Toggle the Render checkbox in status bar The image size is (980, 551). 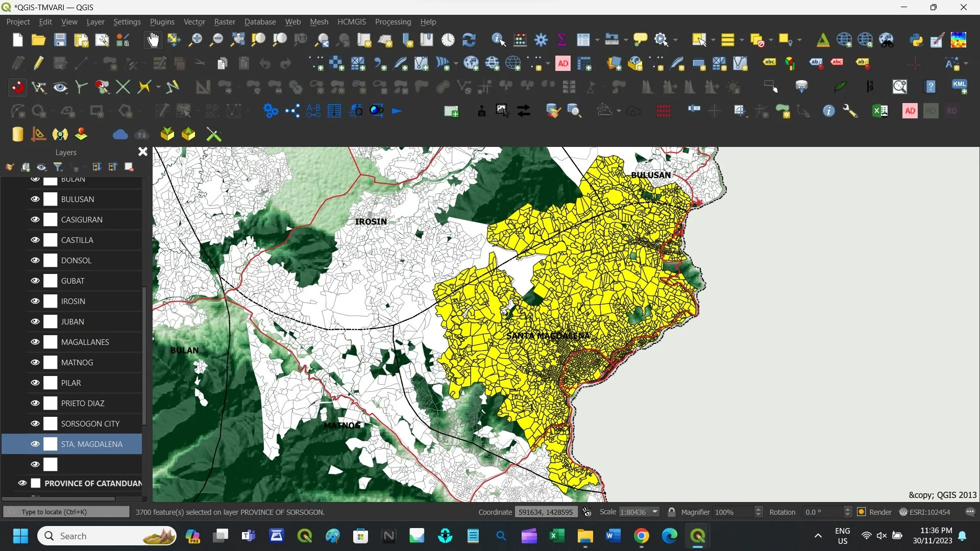tap(862, 512)
